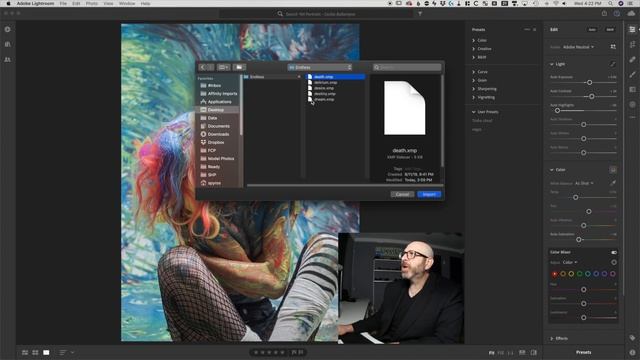Select the green color swatch in Color Mixer

pos(580,274)
